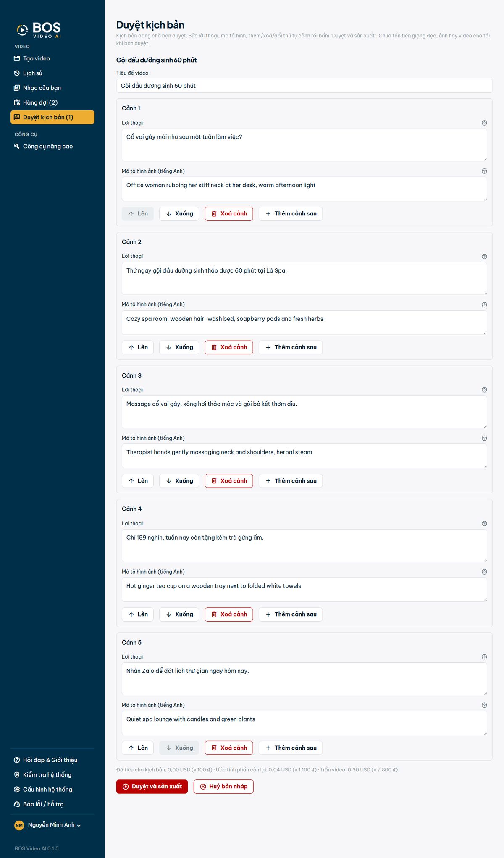Move Cảnh 5 up with Lên
The height and width of the screenshot is (858, 504).
[138, 748]
